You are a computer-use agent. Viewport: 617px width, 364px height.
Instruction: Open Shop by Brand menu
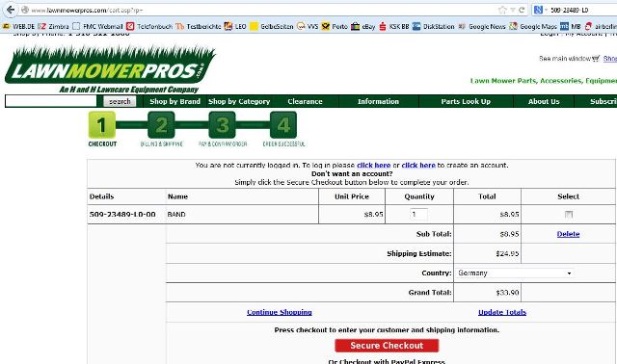(174, 101)
